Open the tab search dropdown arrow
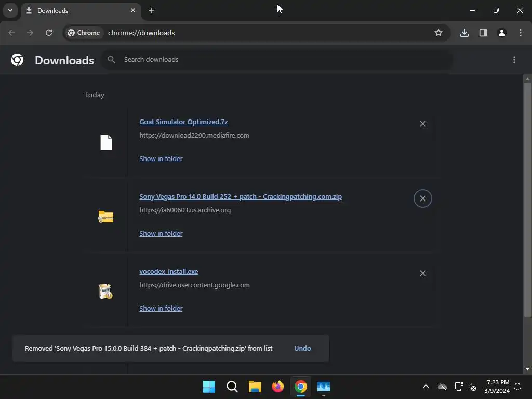The height and width of the screenshot is (399, 532). tap(10, 10)
